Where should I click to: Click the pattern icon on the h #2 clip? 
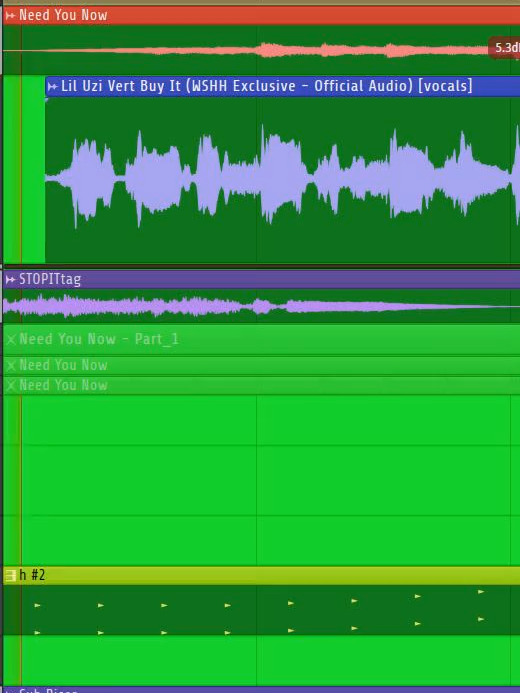click(x=10, y=575)
